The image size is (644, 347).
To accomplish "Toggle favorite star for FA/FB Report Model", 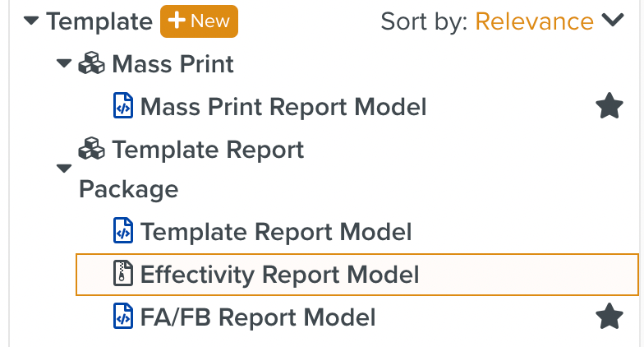I will coord(609,317).
